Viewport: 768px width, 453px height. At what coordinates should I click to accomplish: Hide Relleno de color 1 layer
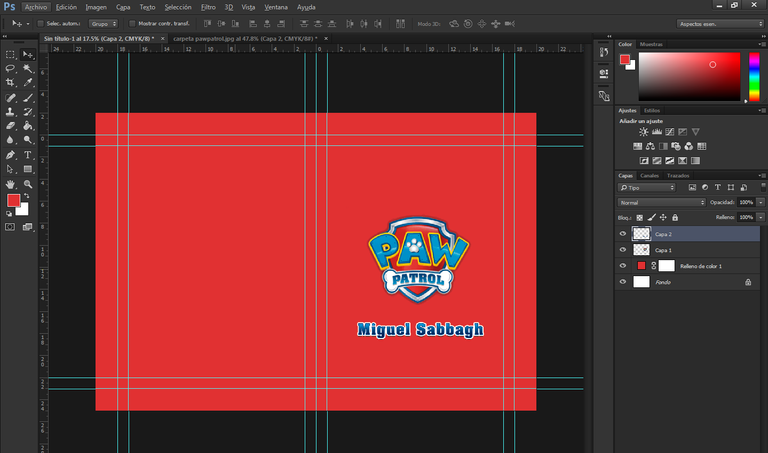click(623, 266)
